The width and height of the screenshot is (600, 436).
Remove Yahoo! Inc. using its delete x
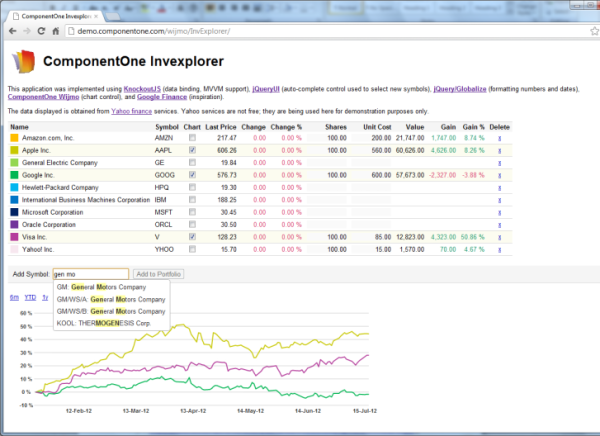[499, 248]
